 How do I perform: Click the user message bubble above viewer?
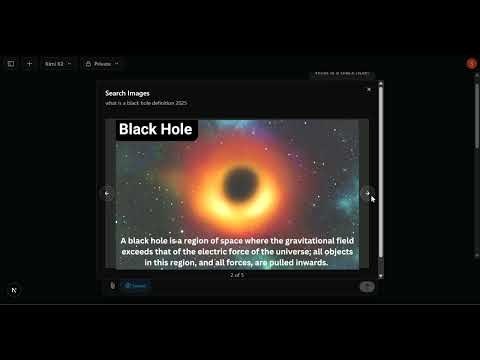342,74
